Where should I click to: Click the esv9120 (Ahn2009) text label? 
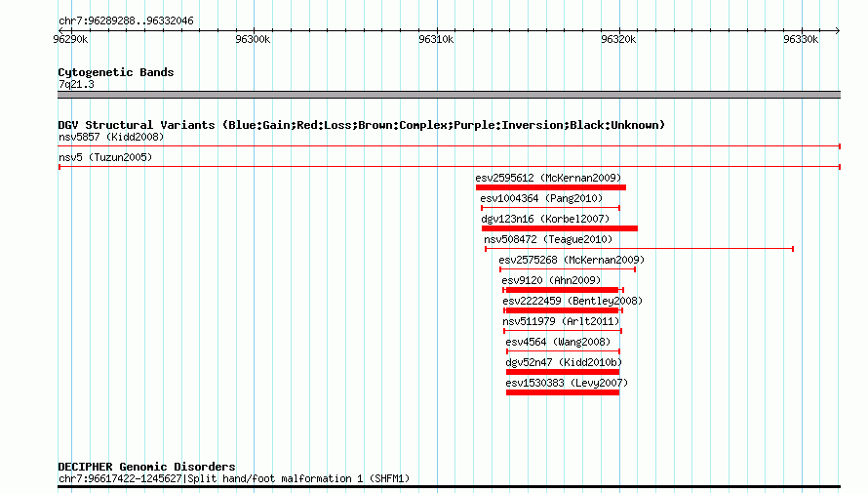[551, 280]
